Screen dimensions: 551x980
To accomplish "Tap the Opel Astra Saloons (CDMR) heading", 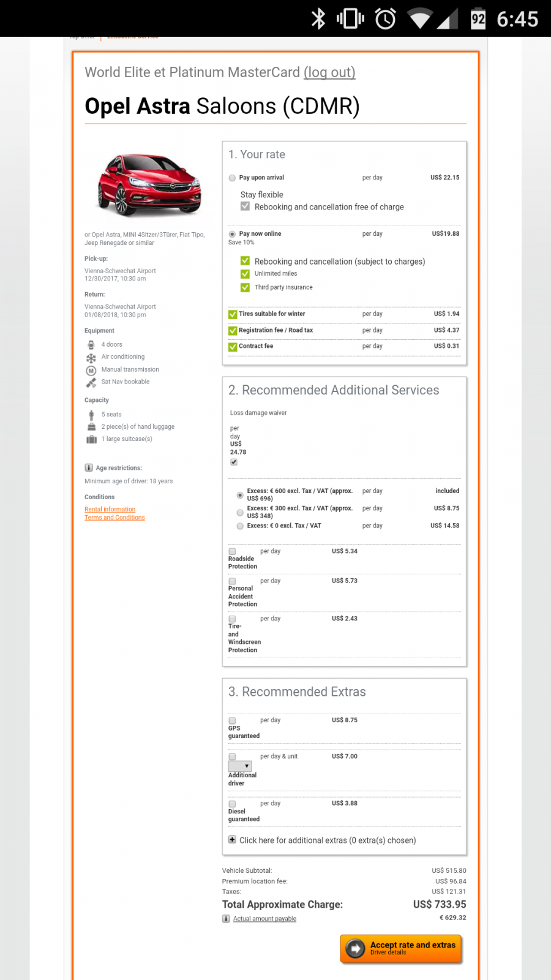I will [x=222, y=106].
